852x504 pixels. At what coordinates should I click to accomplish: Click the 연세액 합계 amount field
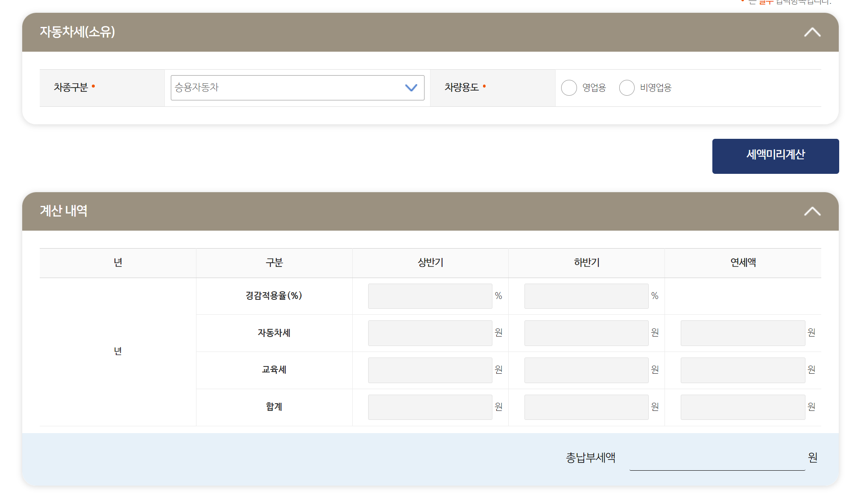[x=742, y=407]
